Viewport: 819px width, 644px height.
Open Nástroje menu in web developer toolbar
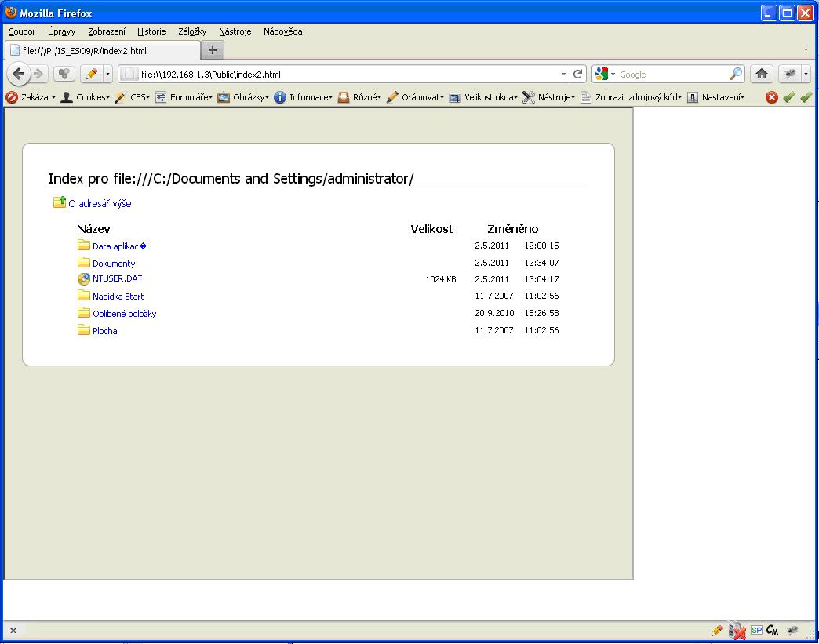click(548, 97)
